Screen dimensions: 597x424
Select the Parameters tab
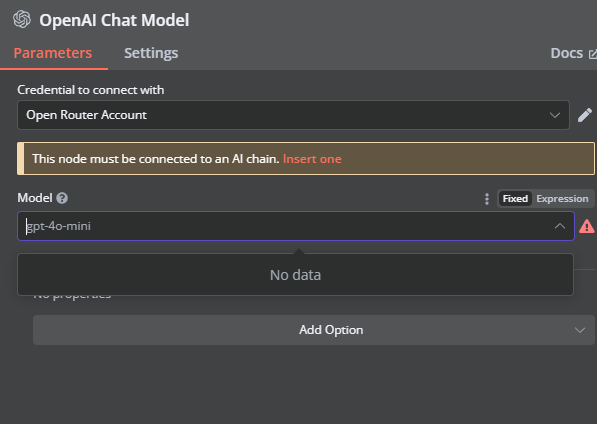53,53
